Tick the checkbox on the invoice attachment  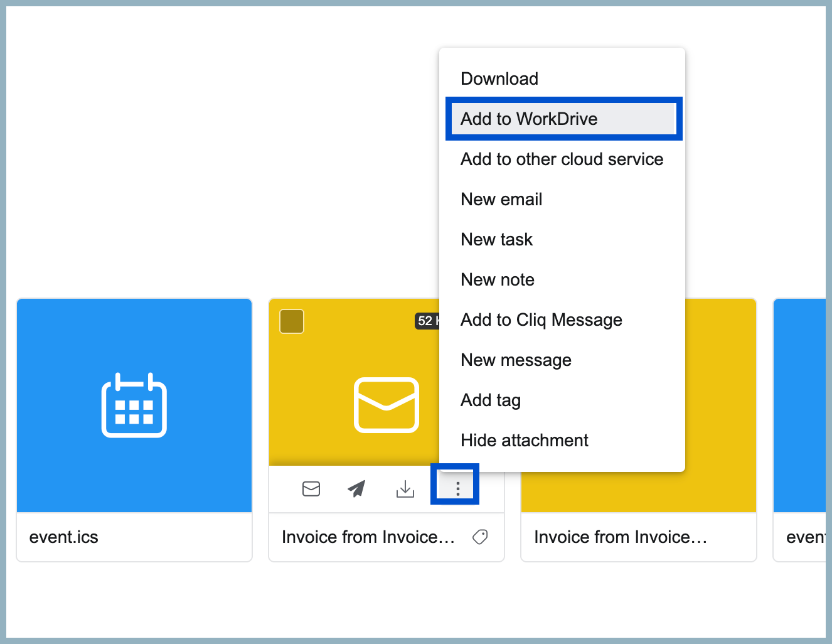(x=292, y=321)
